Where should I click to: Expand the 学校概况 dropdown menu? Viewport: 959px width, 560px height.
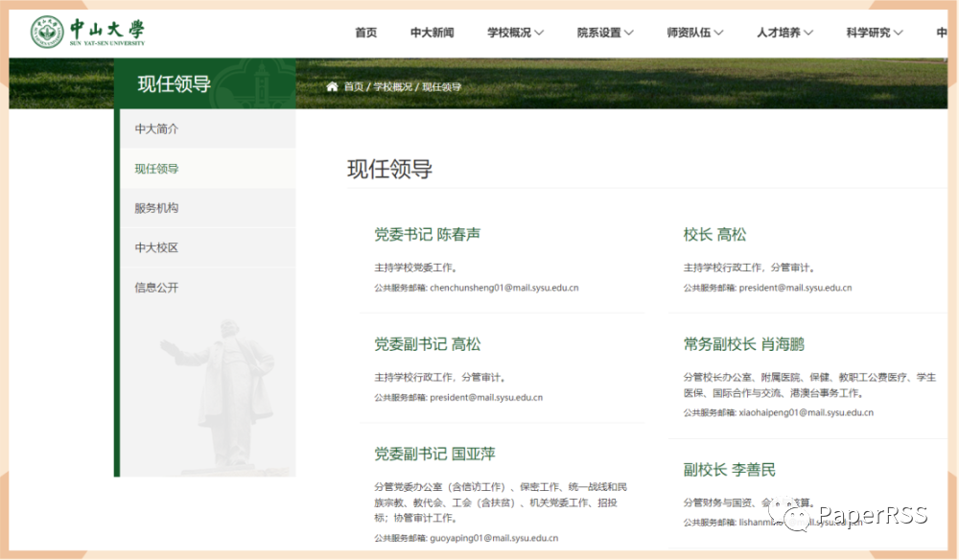(x=515, y=33)
